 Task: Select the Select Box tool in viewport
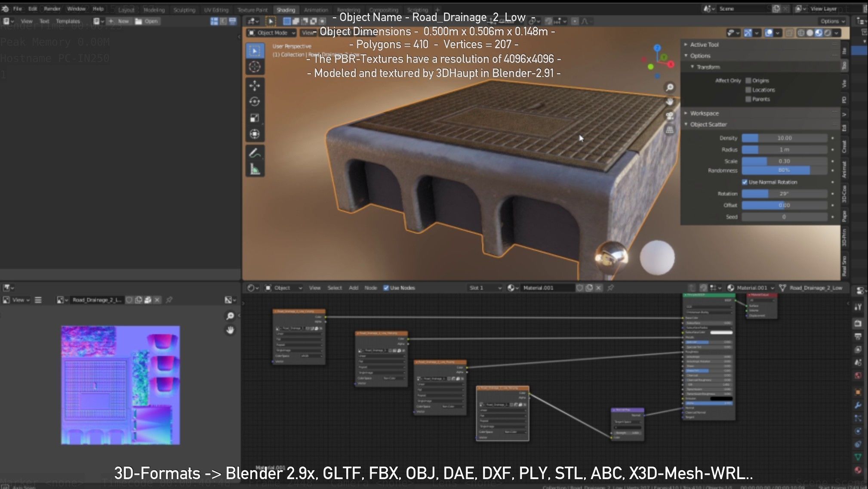pos(255,51)
